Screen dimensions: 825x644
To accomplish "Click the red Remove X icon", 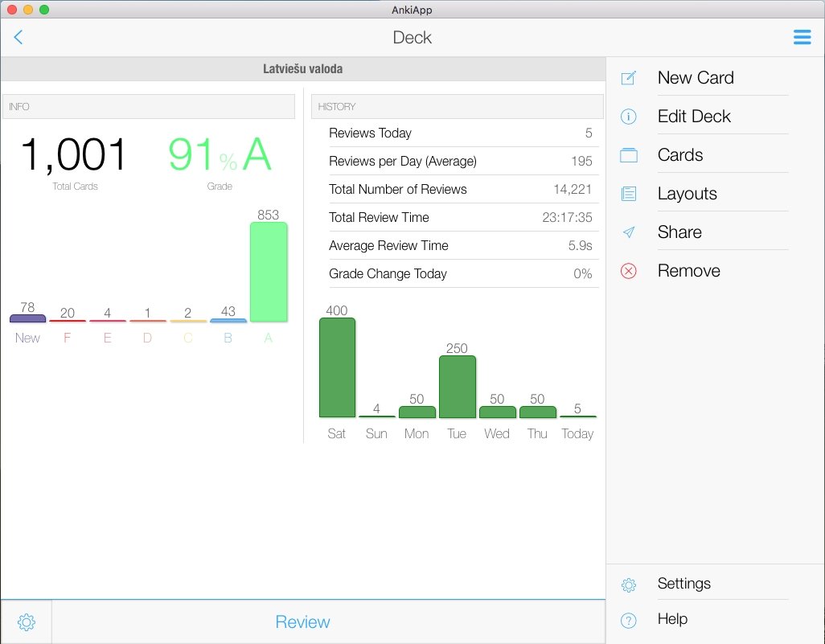I will tap(629, 271).
